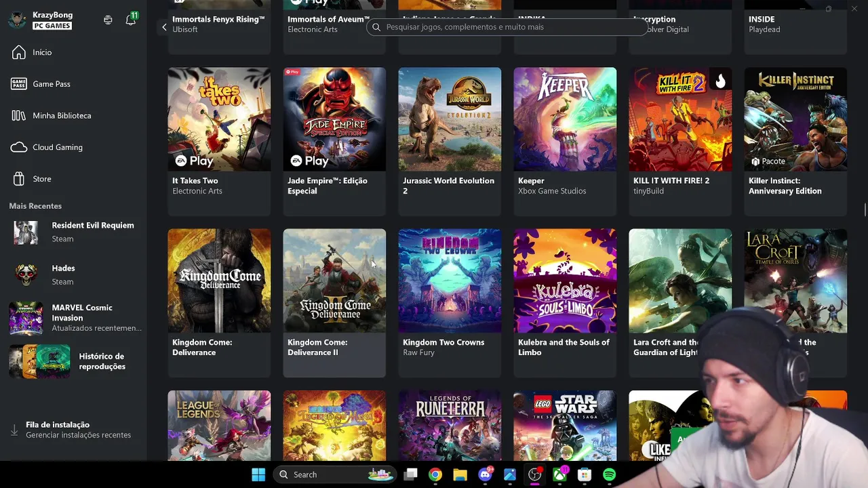Click the It Takes Two title text

(195, 181)
